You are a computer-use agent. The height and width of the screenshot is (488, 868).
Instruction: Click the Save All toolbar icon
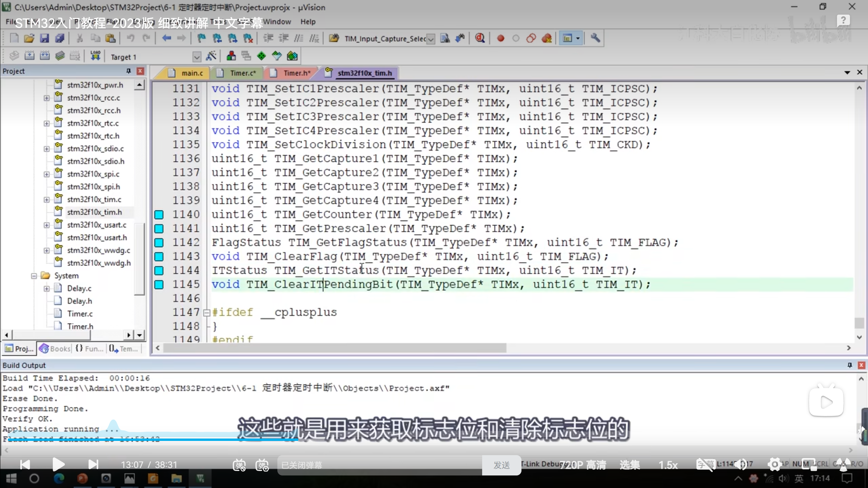pos(60,38)
